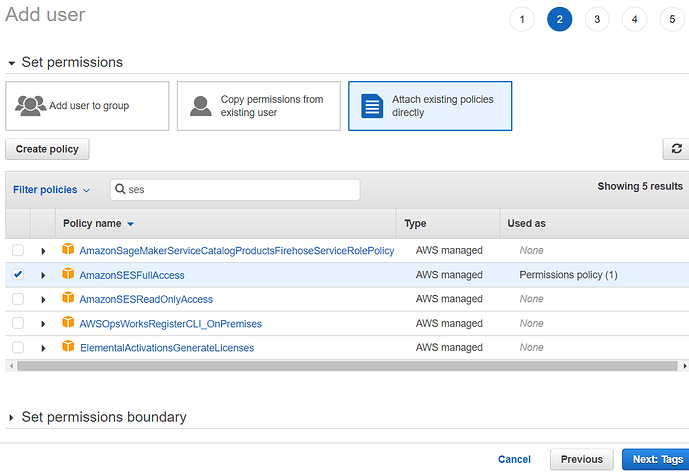Click the orange box icon beside AmazonSESReadOnlyAccess
The width and height of the screenshot is (689, 472).
tap(68, 298)
